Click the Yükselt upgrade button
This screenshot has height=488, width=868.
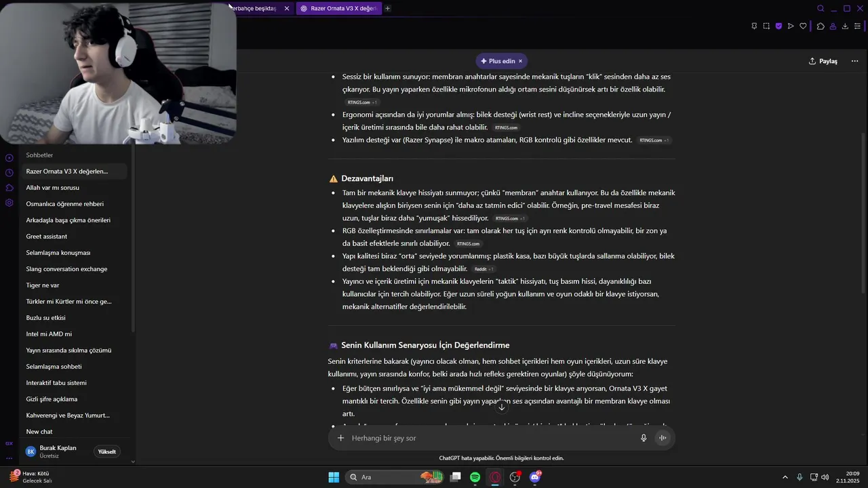(106, 451)
